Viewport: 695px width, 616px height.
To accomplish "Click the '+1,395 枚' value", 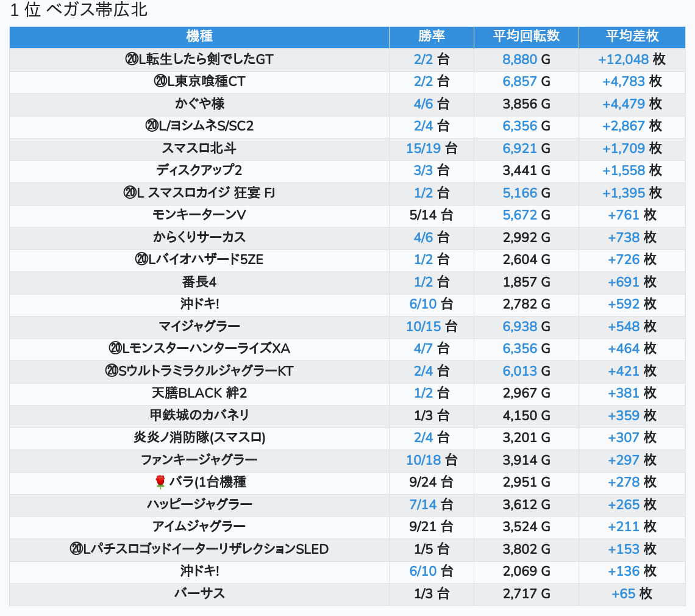I will click(632, 193).
